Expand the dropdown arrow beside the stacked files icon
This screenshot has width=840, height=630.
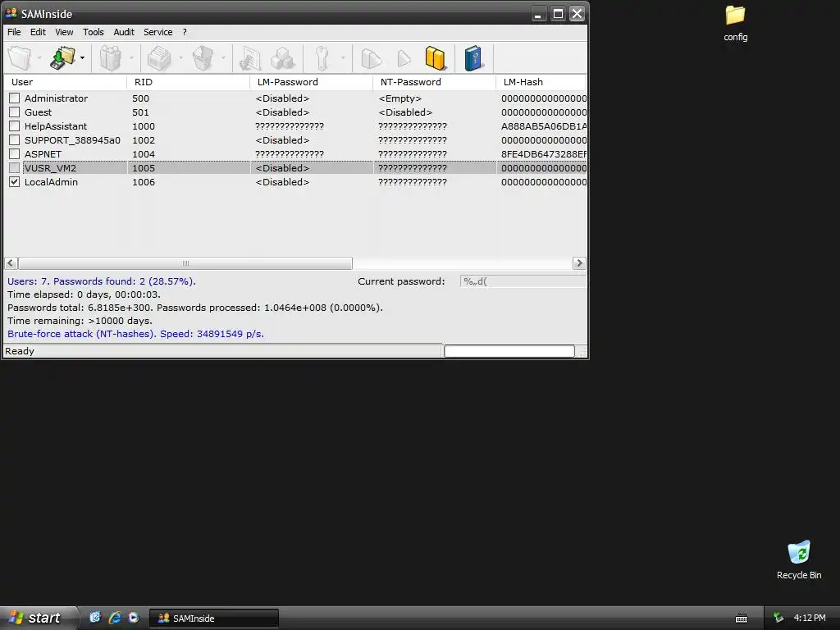(x=180, y=58)
